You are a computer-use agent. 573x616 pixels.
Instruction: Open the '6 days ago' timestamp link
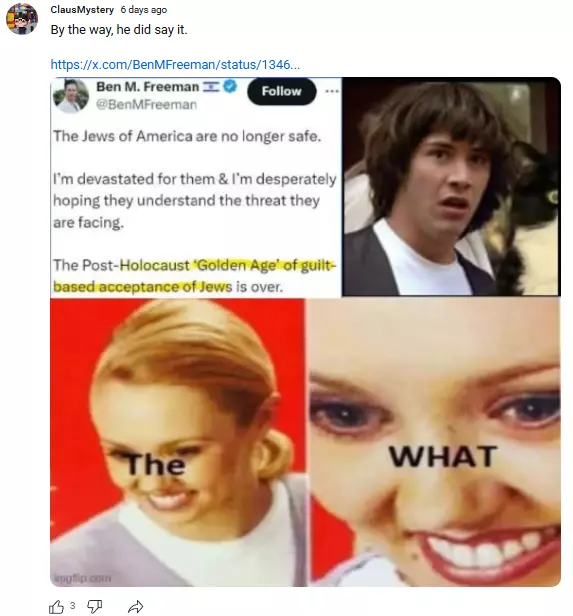click(144, 9)
